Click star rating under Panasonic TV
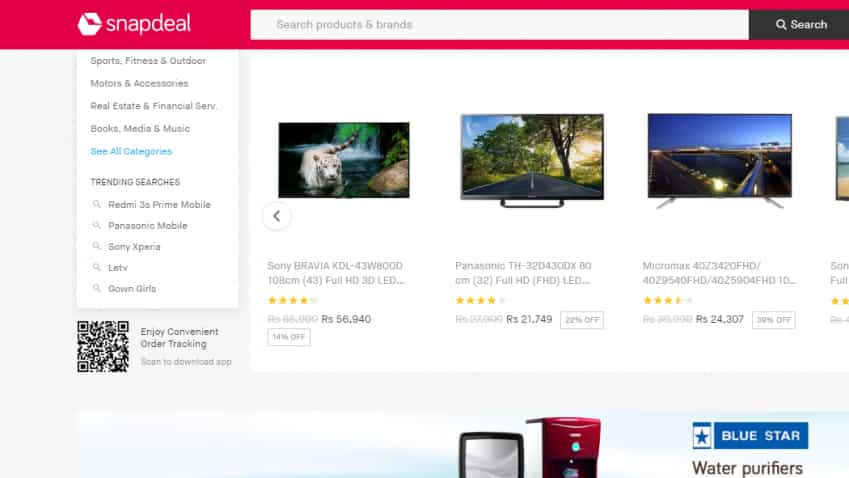Image resolution: width=849 pixels, height=478 pixels. 480,300
